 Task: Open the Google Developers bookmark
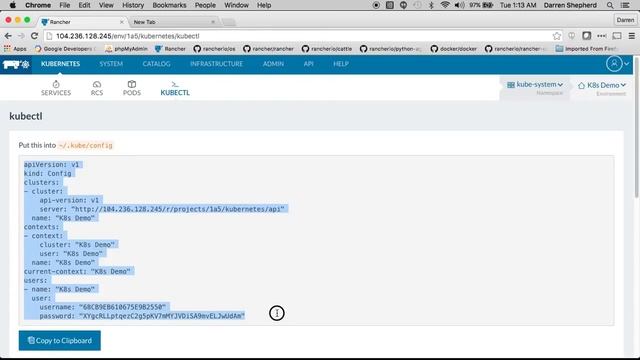pos(64,49)
